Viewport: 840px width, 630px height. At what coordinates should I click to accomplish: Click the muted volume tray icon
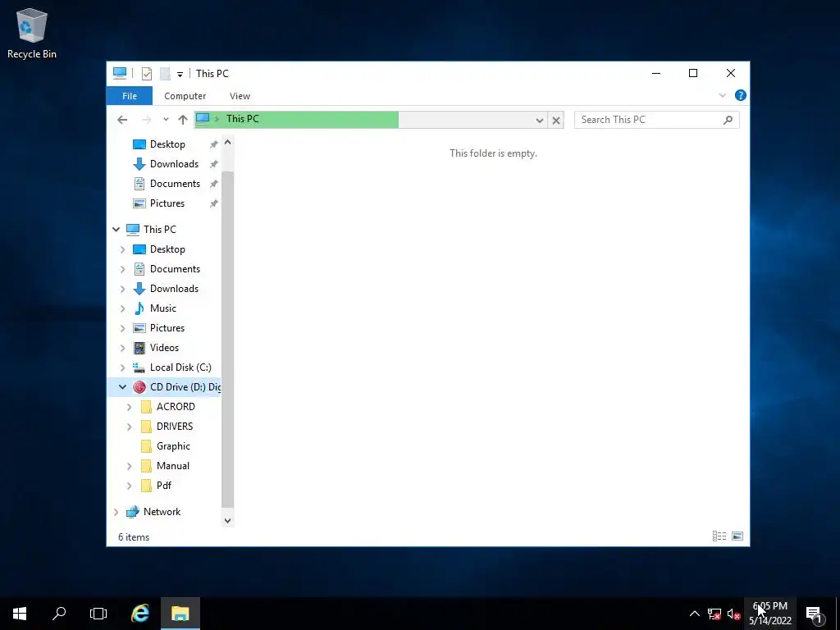pyautogui.click(x=733, y=614)
